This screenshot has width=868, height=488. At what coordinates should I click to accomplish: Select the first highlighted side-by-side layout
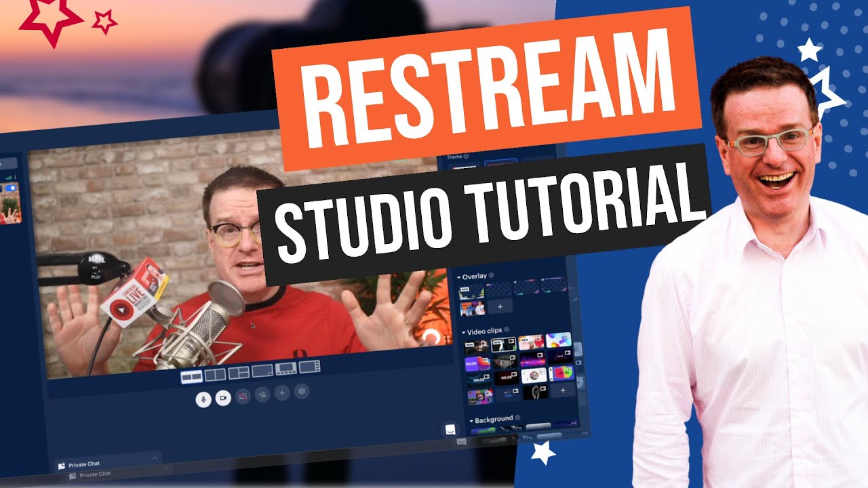pyautogui.click(x=192, y=377)
